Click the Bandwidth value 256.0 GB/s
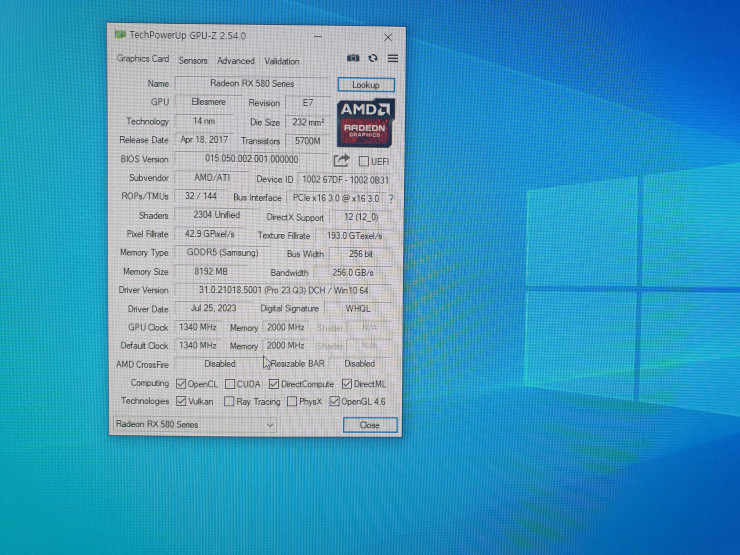This screenshot has height=555, width=740. click(x=353, y=273)
